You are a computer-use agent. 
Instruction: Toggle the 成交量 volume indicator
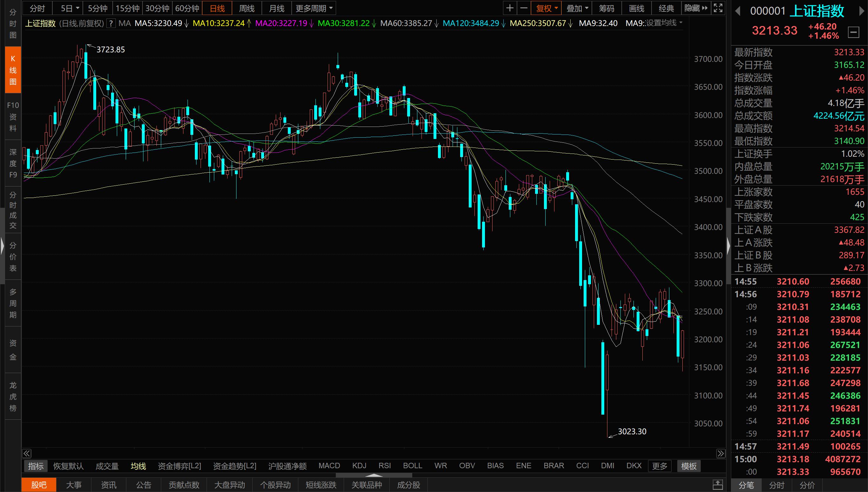pyautogui.click(x=107, y=466)
